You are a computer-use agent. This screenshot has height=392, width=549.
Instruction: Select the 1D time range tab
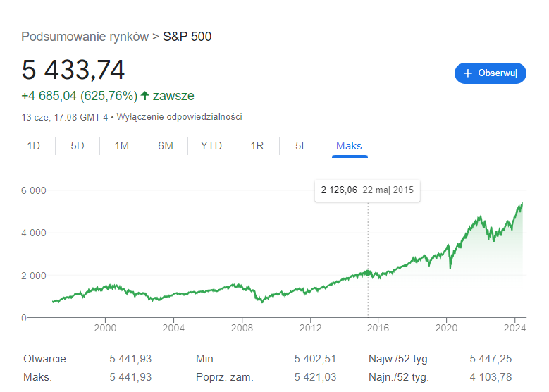[33, 146]
